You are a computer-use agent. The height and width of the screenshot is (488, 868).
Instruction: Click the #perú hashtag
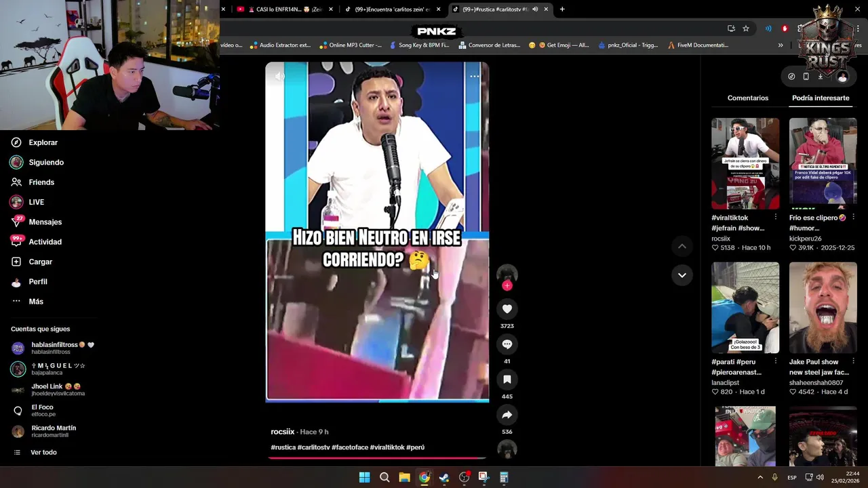[x=415, y=447]
